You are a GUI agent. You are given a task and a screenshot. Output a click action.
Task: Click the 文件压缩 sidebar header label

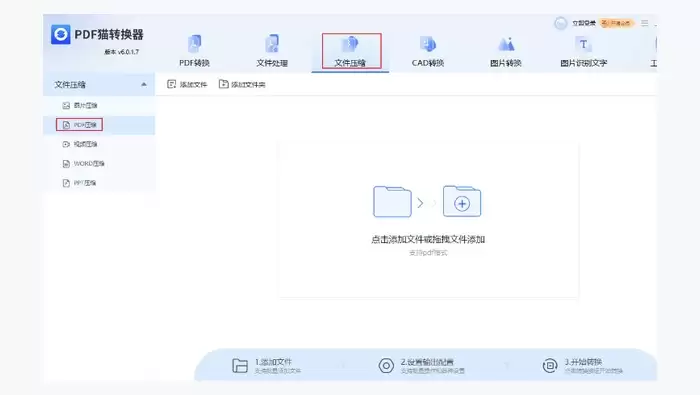click(70, 84)
